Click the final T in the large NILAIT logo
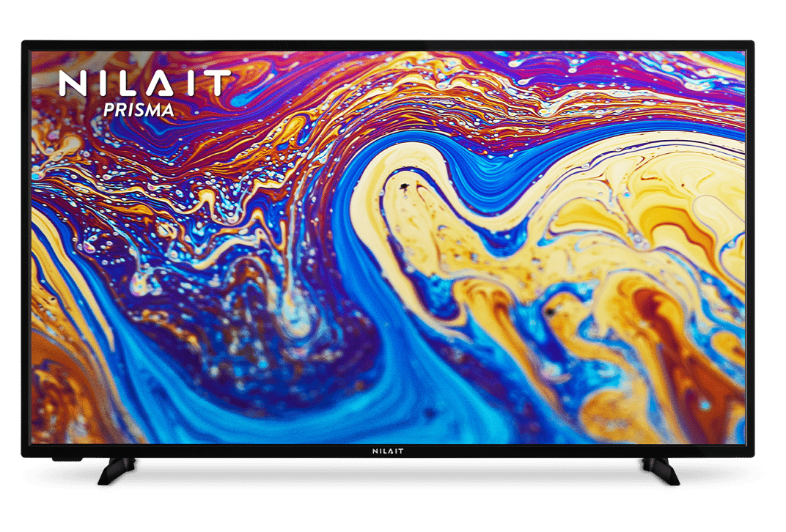 click(218, 83)
